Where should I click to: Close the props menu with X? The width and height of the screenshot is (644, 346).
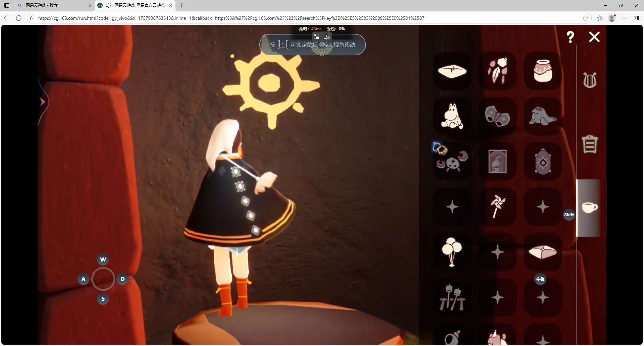tap(594, 37)
